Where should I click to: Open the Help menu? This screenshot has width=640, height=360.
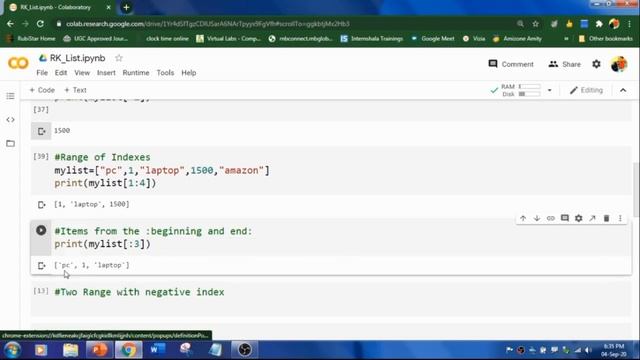(x=189, y=73)
